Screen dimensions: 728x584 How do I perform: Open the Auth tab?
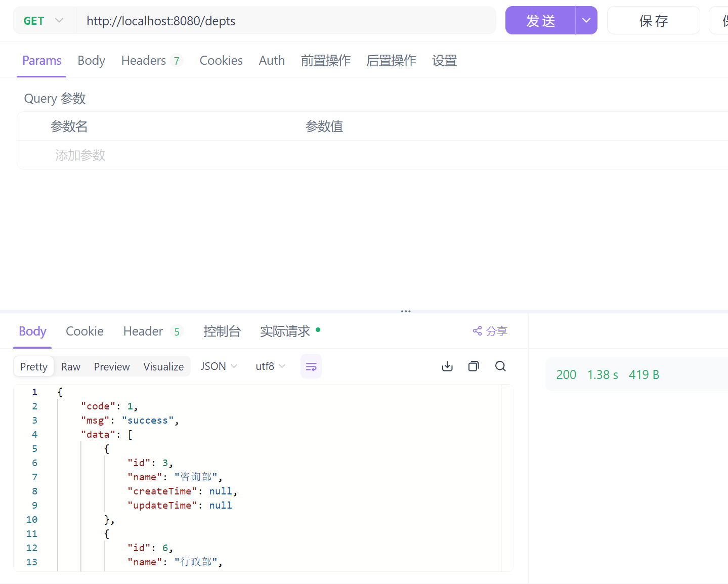coord(272,61)
